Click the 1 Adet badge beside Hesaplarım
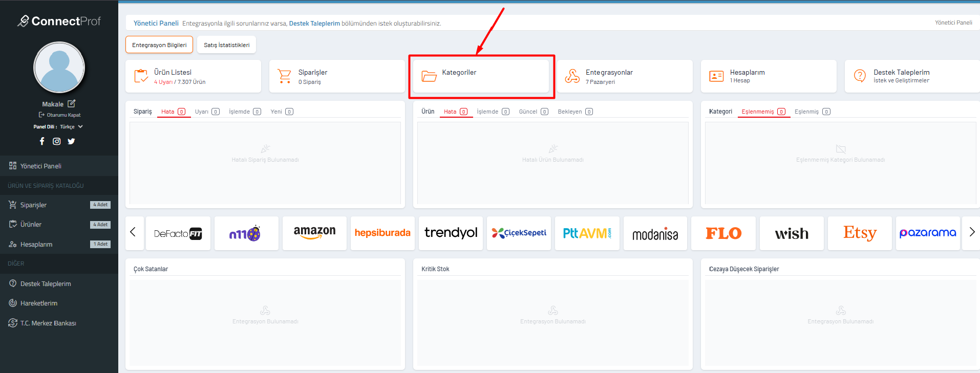This screenshot has height=373, width=980. pyautogui.click(x=100, y=244)
